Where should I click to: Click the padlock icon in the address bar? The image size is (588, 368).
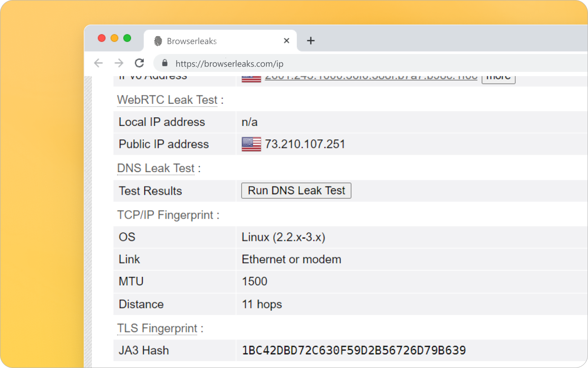coord(165,63)
